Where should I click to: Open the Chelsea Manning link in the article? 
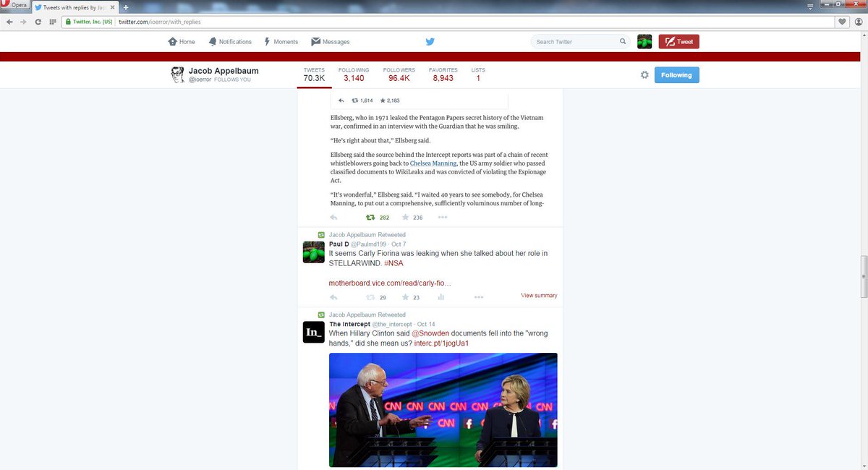(433, 163)
